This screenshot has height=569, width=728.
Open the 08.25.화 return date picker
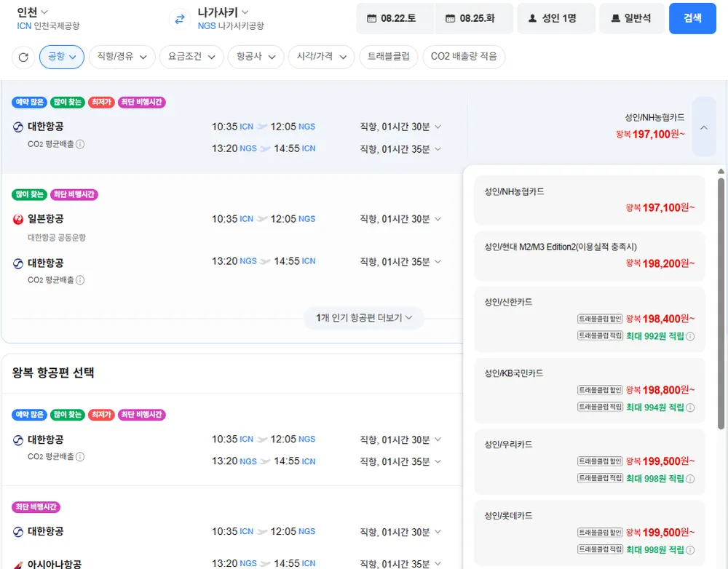point(474,19)
